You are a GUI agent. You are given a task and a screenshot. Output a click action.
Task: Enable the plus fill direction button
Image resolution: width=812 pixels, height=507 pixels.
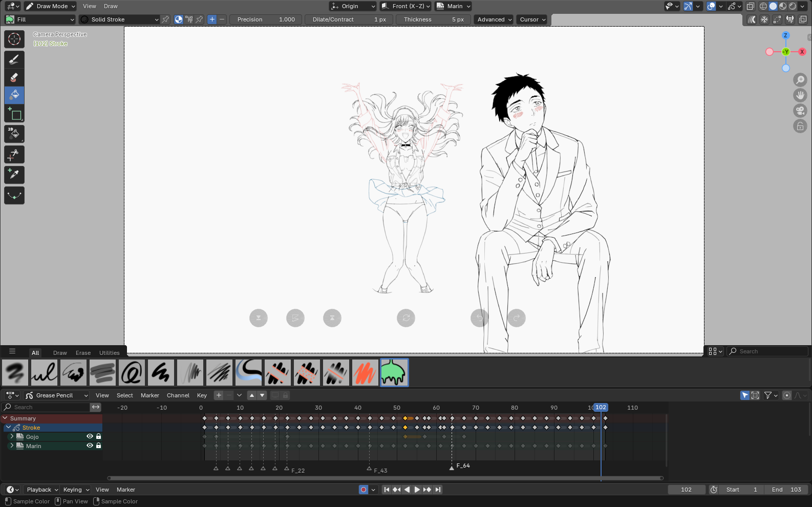[x=212, y=19]
